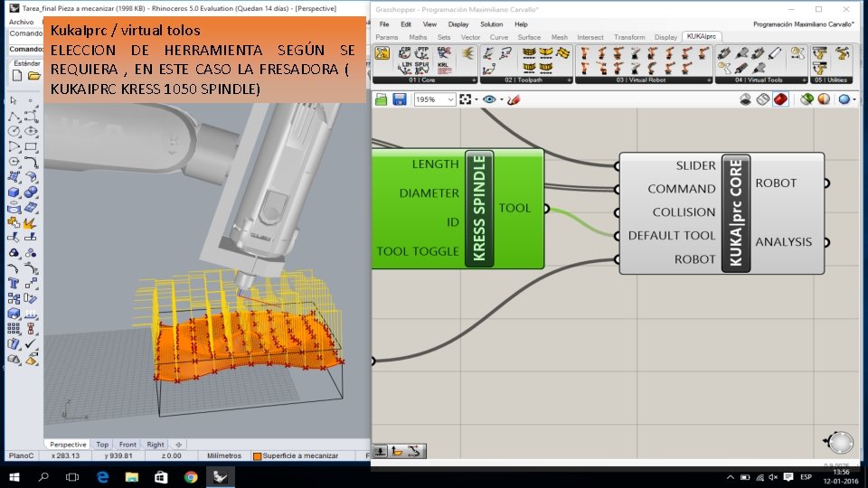Open File Explorer from the taskbar
This screenshot has height=488, width=868.
[132, 477]
